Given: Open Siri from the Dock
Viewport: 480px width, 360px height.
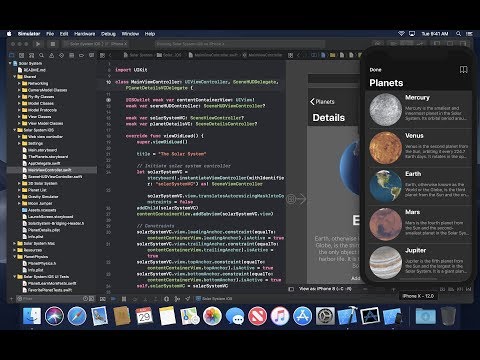Looking at the screenshot, I should pyautogui.click(x=54, y=316).
